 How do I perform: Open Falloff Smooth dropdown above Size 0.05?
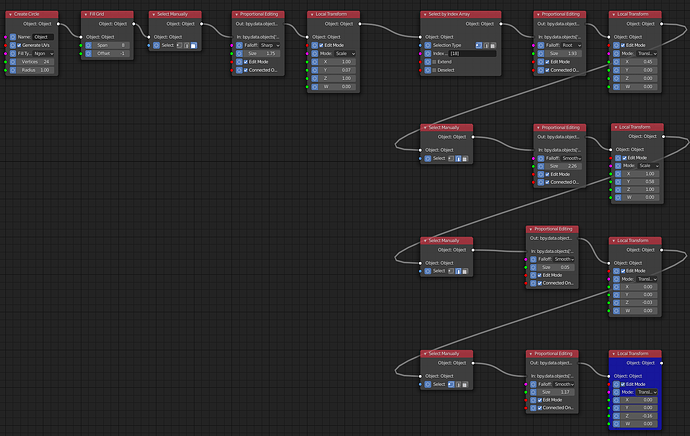(x=564, y=260)
